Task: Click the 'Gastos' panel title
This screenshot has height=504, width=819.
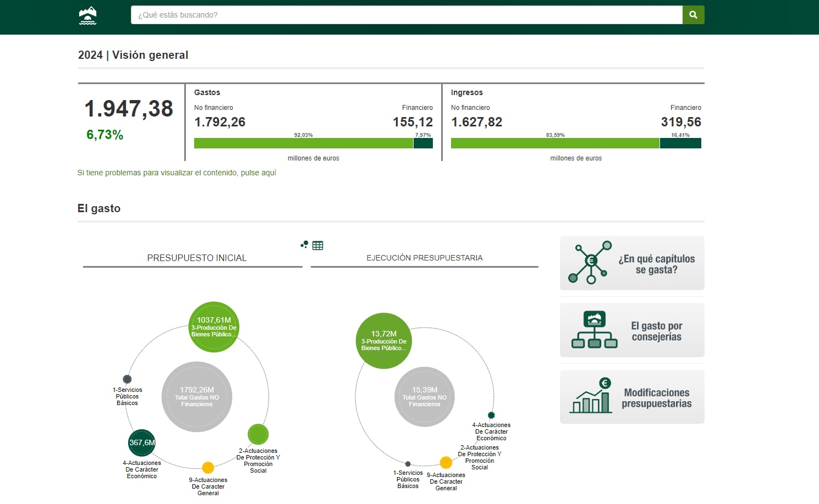Action: [207, 92]
